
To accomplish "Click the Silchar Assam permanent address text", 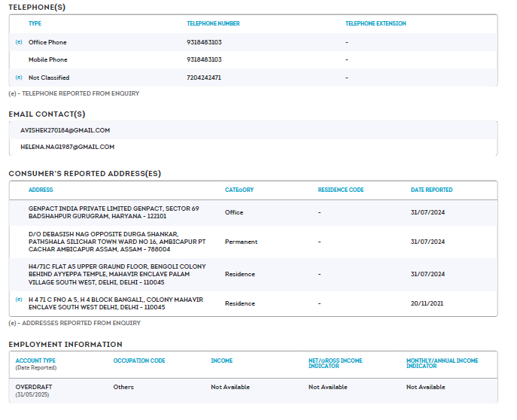I will click(117, 242).
